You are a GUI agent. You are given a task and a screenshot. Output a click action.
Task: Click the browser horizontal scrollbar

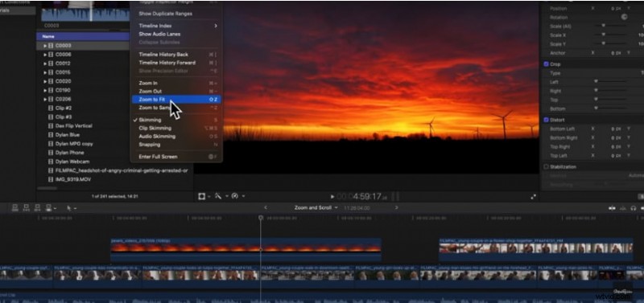click(47, 188)
